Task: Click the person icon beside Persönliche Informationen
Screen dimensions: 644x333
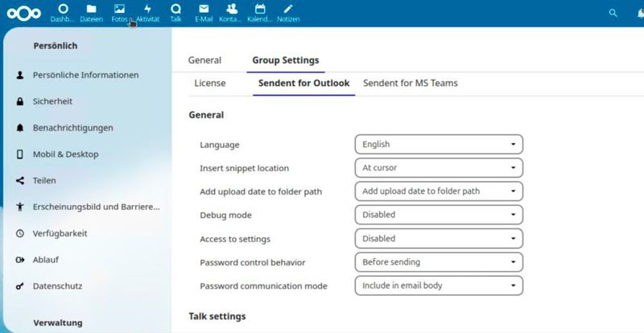Action: point(19,75)
